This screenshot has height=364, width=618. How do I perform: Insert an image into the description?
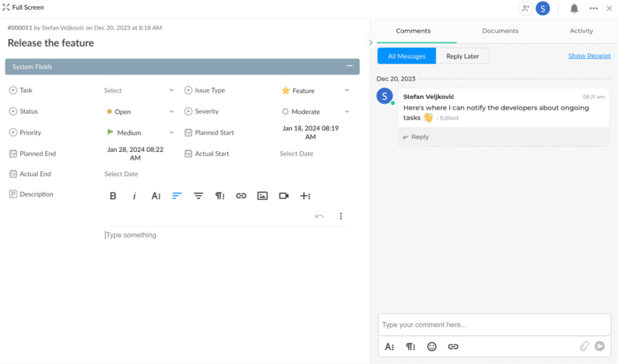[262, 196]
